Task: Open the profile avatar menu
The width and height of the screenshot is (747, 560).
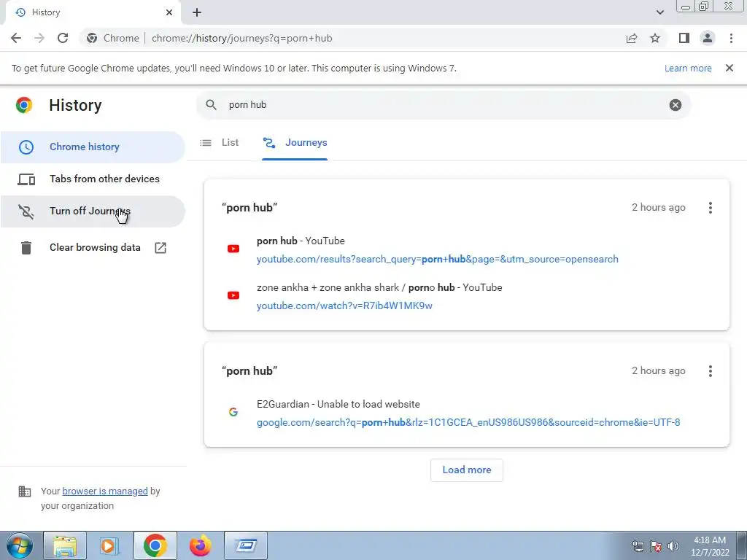Action: click(708, 38)
